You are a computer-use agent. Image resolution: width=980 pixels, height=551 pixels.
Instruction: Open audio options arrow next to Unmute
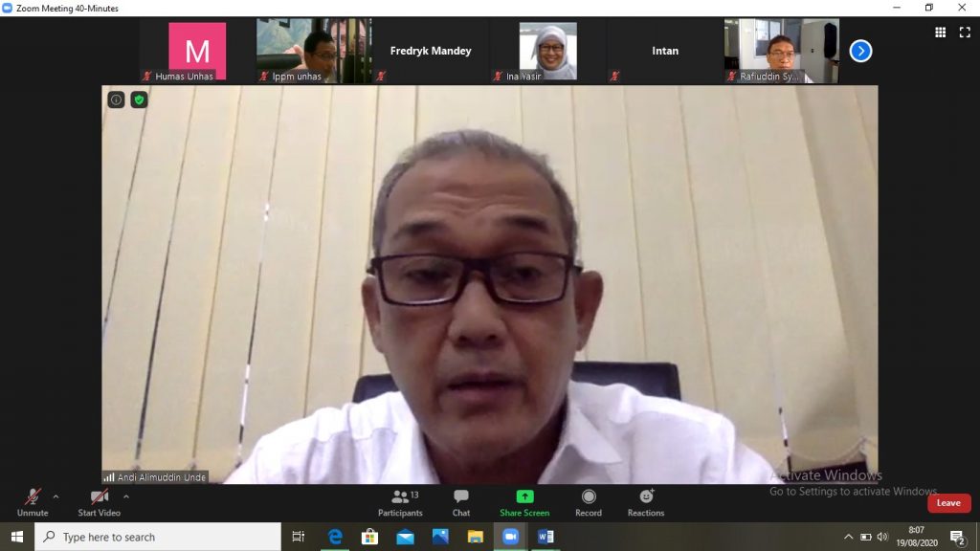[x=54, y=497]
